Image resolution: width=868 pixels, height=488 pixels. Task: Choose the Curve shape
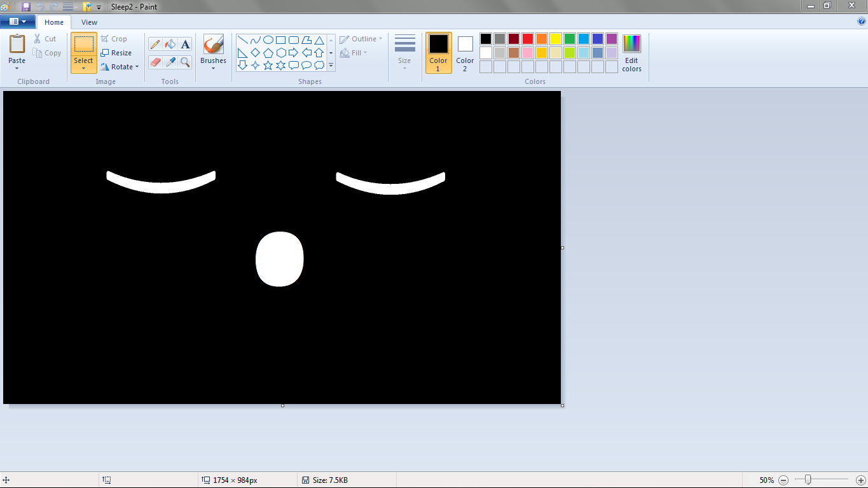tap(256, 39)
